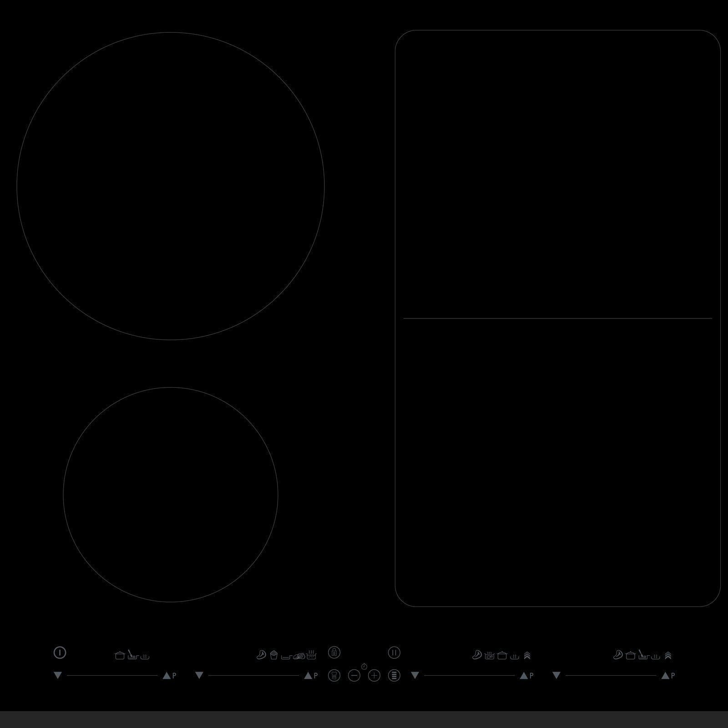The height and width of the screenshot is (728, 728).
Task: Tap the sliced bread program icon
Action: pos(298,656)
